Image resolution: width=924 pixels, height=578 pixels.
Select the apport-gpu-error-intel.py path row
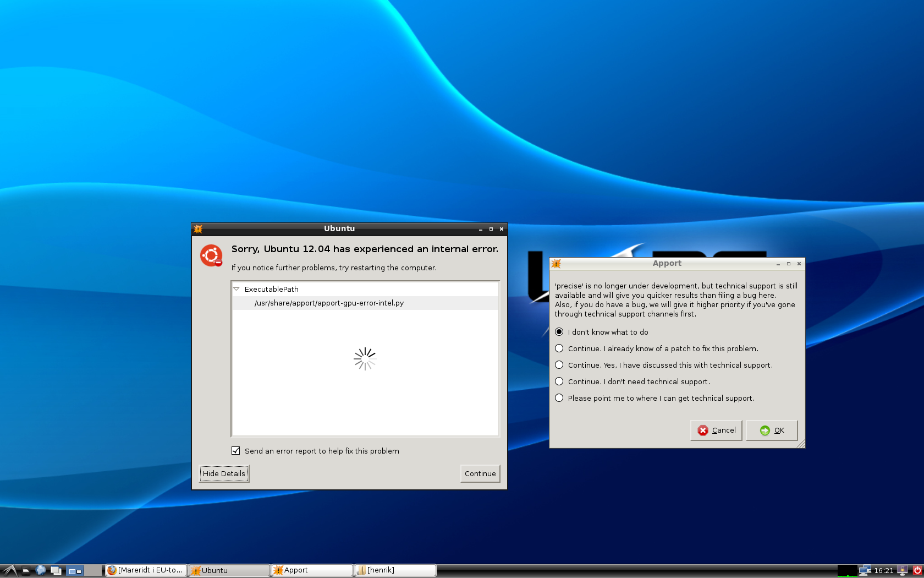(365, 303)
